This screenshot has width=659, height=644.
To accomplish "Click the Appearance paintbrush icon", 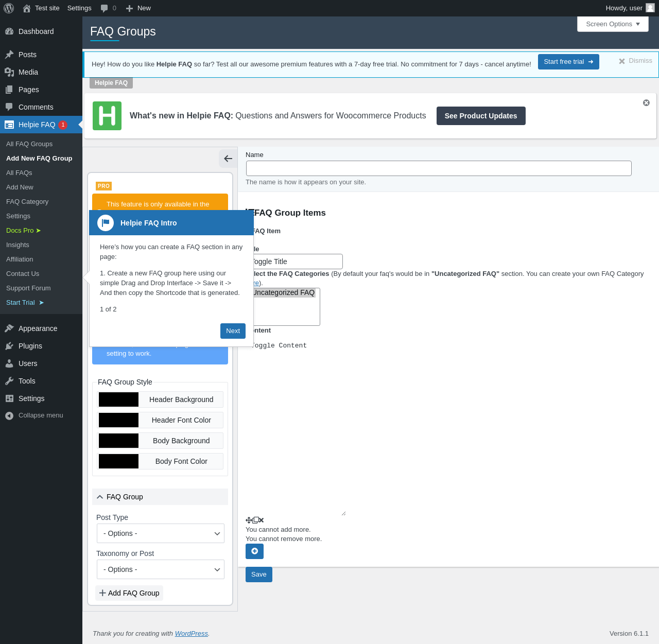I will (9, 328).
